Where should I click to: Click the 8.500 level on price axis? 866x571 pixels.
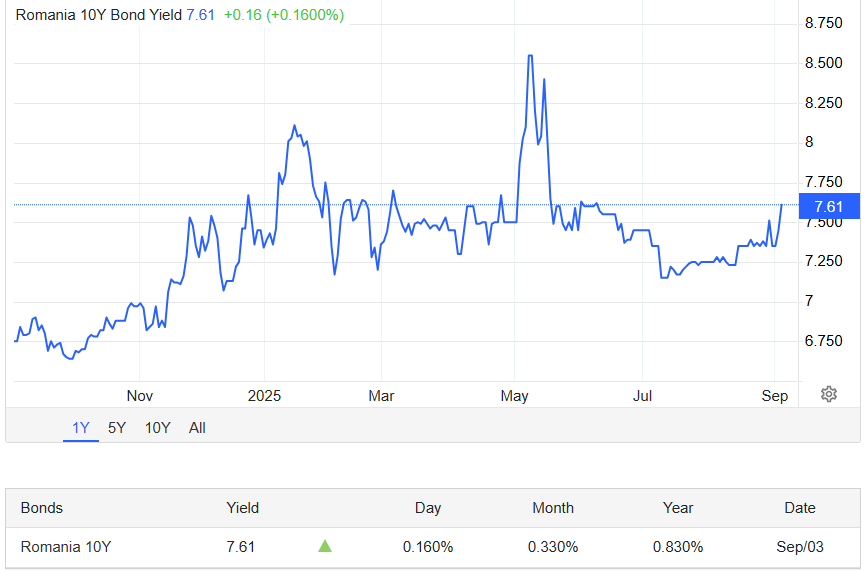pyautogui.click(x=823, y=63)
